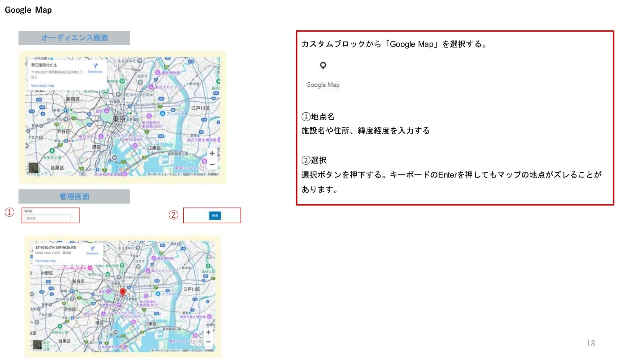
Task: Click the Directions icon in the audience map
Action: 95,66
